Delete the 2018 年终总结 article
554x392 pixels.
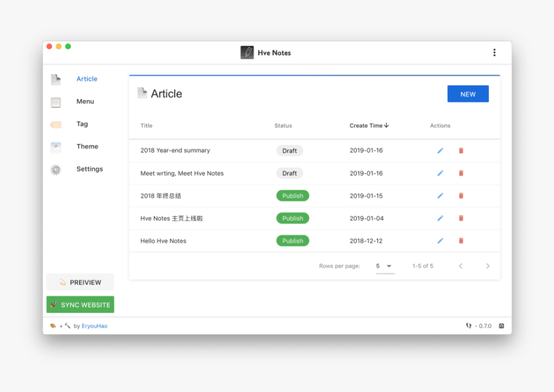pos(461,196)
